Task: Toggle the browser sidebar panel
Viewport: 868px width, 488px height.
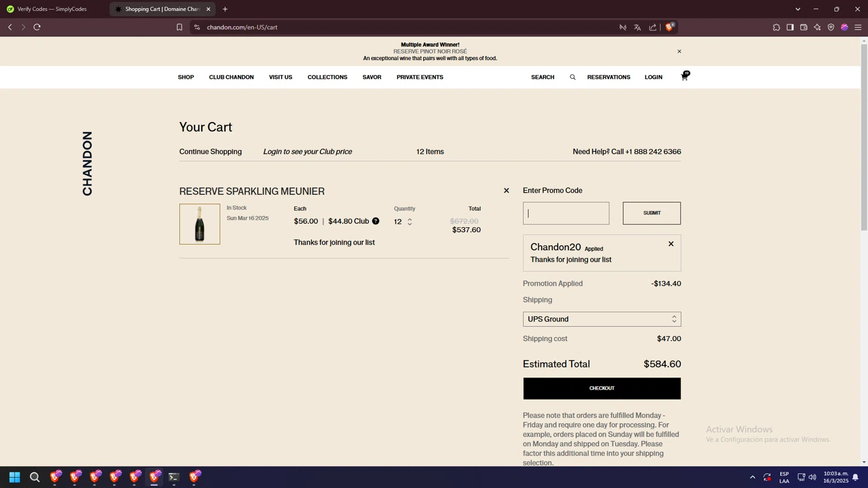Action: [790, 27]
